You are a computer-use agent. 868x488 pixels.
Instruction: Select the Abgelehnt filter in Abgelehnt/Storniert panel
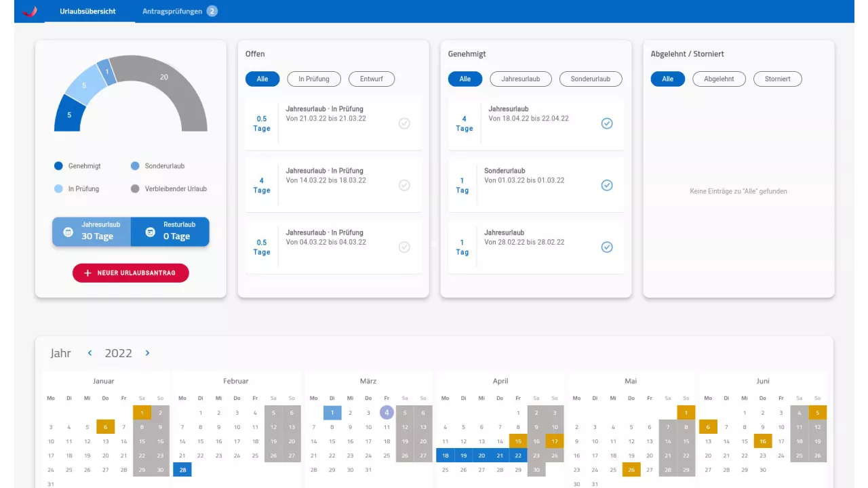click(x=719, y=79)
